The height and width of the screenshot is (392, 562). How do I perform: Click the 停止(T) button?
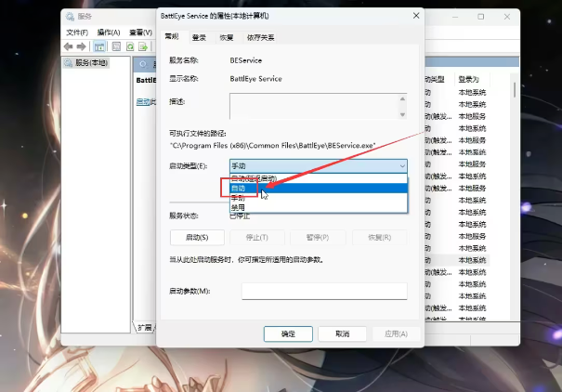click(257, 237)
